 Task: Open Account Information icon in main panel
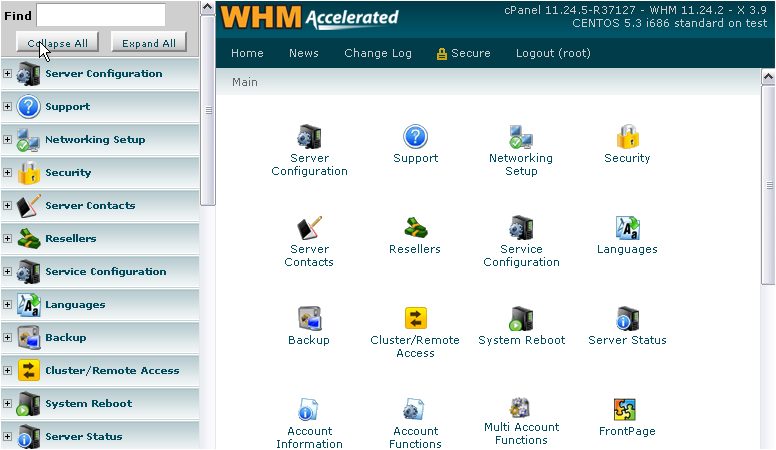click(308, 409)
